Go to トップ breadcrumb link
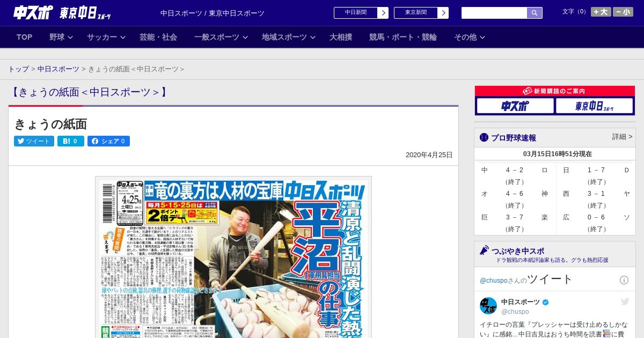The image size is (644, 338). 18,69
